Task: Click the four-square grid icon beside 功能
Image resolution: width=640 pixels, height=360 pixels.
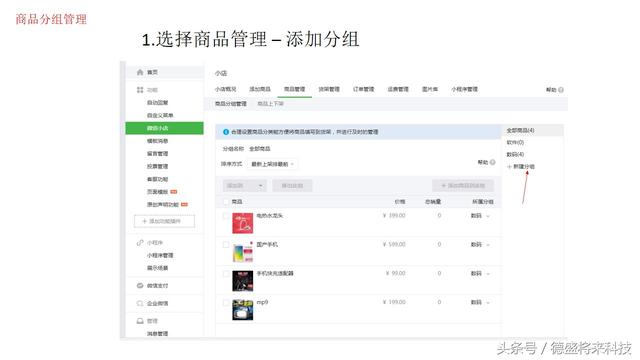Action: tap(140, 90)
